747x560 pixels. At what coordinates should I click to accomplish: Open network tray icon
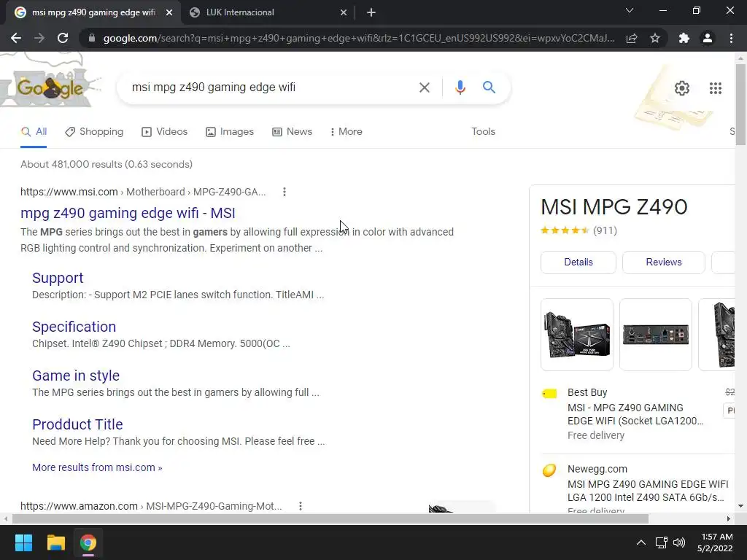[661, 542]
